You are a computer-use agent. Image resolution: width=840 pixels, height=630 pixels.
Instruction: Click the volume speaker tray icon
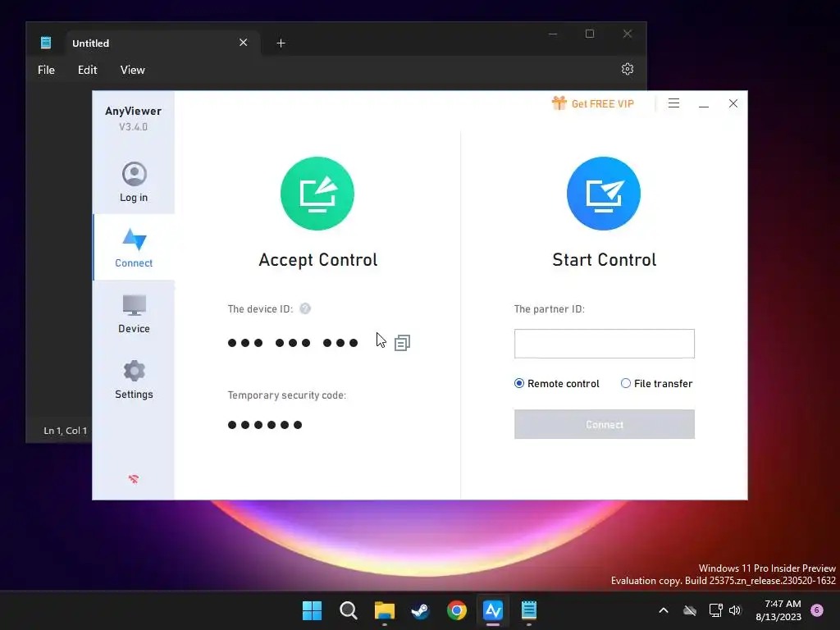click(735, 610)
